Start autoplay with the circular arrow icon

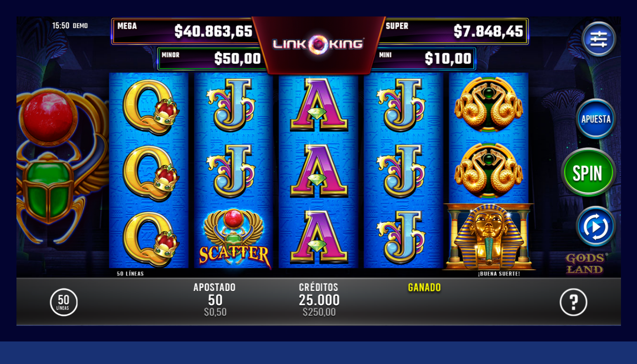click(x=596, y=227)
